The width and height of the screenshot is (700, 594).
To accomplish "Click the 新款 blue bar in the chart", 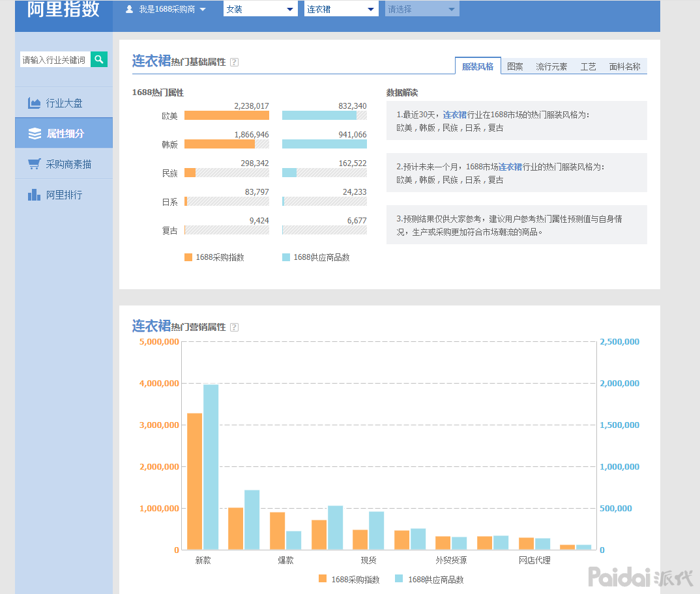I will 211,467.
